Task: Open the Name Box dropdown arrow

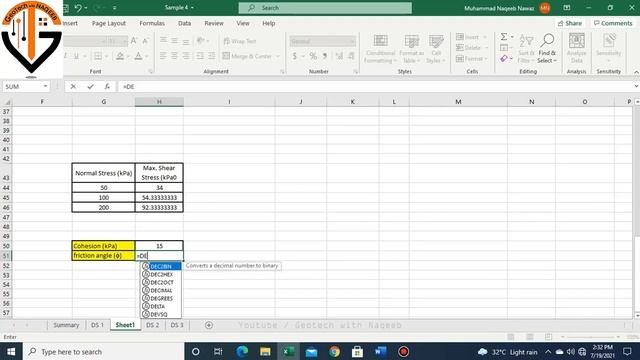Action: tap(45, 87)
